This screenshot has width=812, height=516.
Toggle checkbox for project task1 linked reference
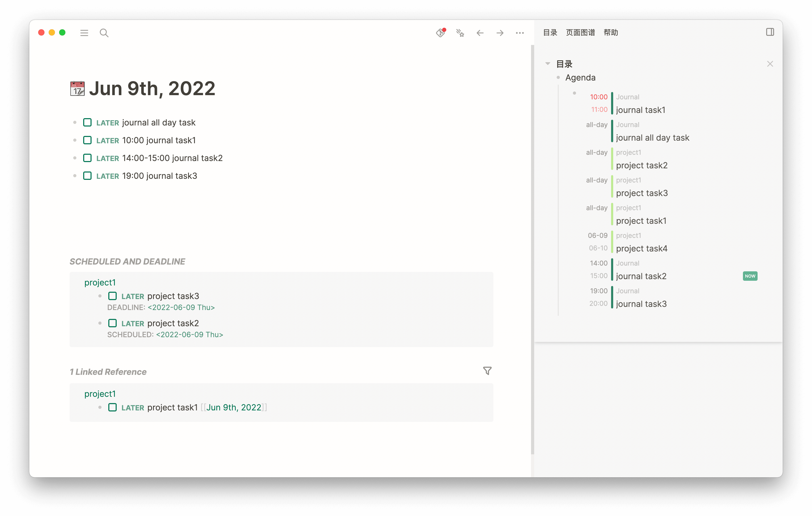112,407
